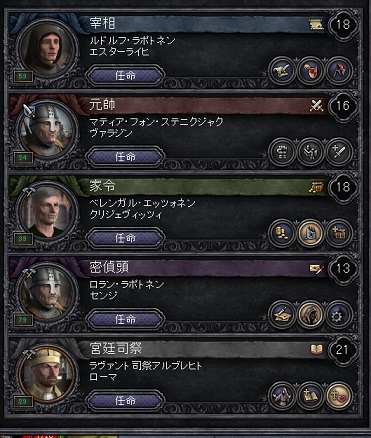Toggle chaplain's highlighted cross and heart job
This screenshot has height=438, width=371.
(x=339, y=396)
